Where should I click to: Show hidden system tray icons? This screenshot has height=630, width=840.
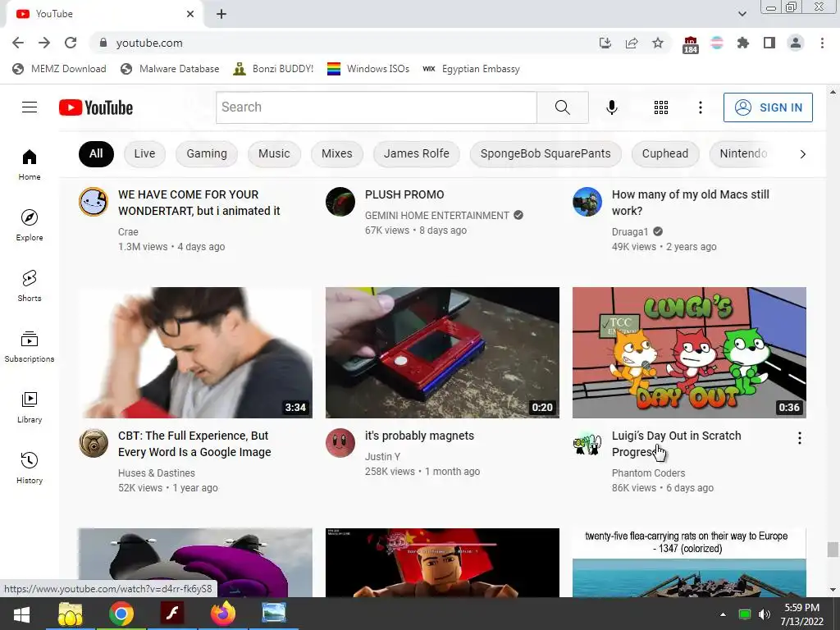tap(723, 614)
